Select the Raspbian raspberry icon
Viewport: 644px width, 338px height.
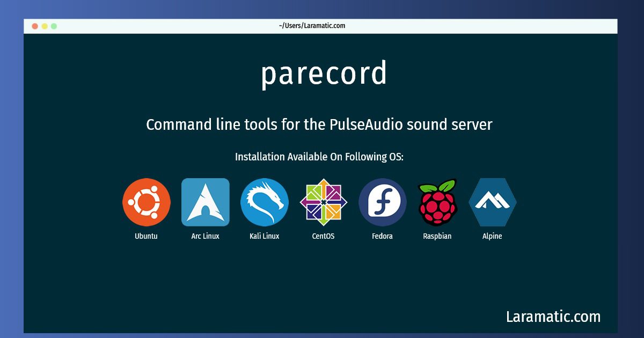tap(437, 202)
